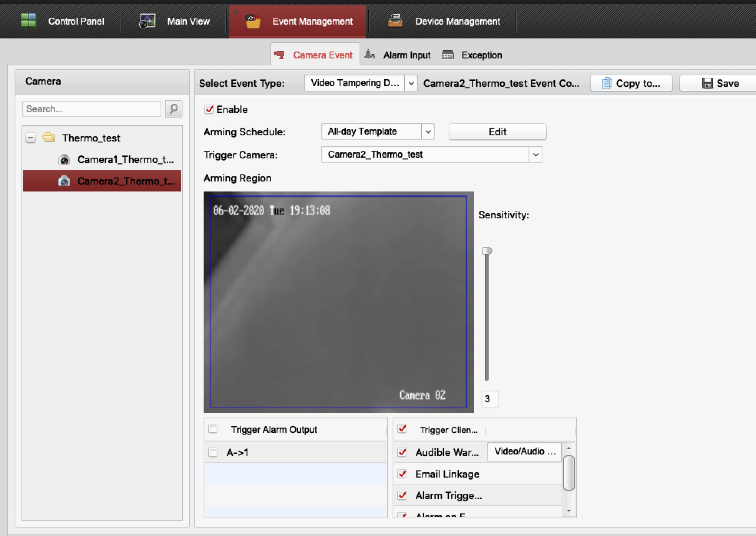Viewport: 756px width, 536px height.
Task: Click the Copy to... button
Action: pos(631,83)
